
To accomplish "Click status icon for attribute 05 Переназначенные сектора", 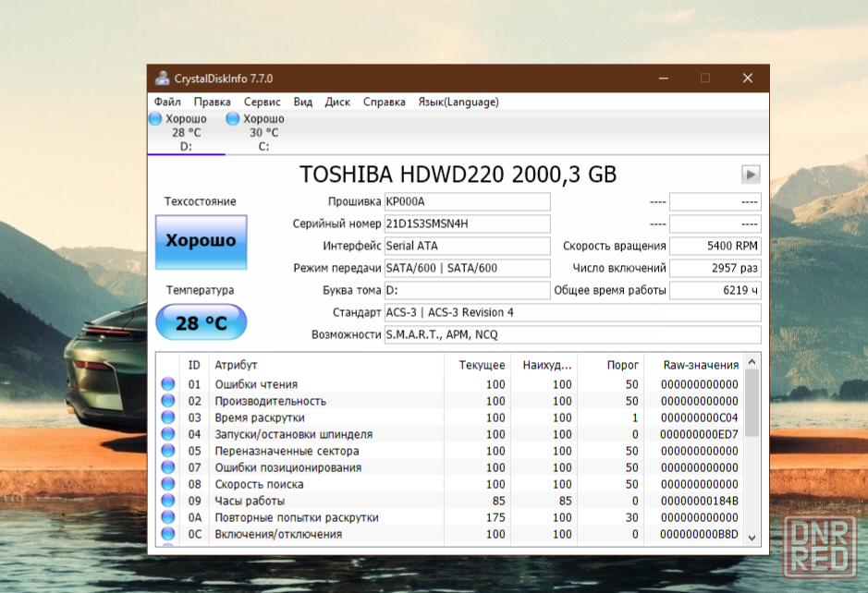I will click(x=168, y=451).
